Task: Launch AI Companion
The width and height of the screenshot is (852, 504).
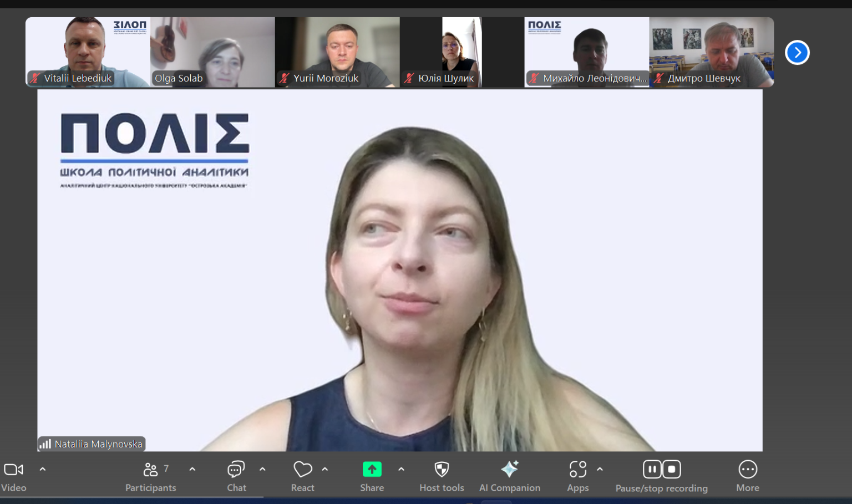Action: point(509,470)
